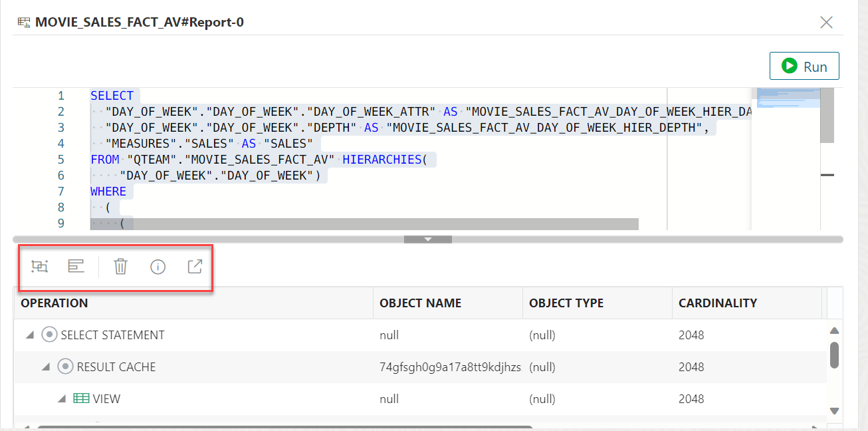Click line number 5 in the SQL editor
Image resolution: width=868 pixels, height=431 pixels.
pos(60,159)
